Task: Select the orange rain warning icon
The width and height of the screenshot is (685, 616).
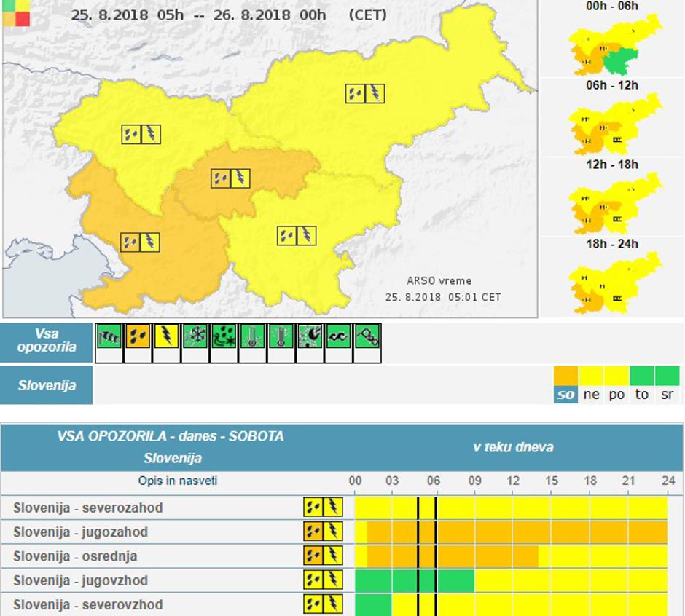Action: 137,337
